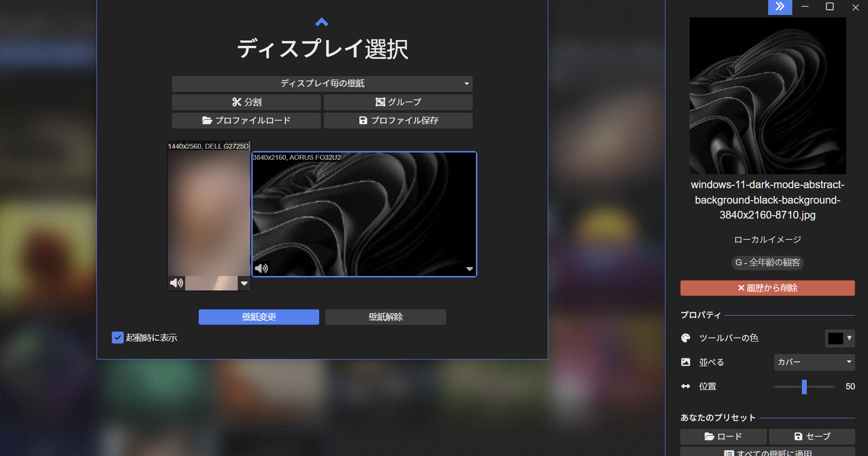
Task: Mute audio on DELL G2725D display
Action: click(x=176, y=283)
